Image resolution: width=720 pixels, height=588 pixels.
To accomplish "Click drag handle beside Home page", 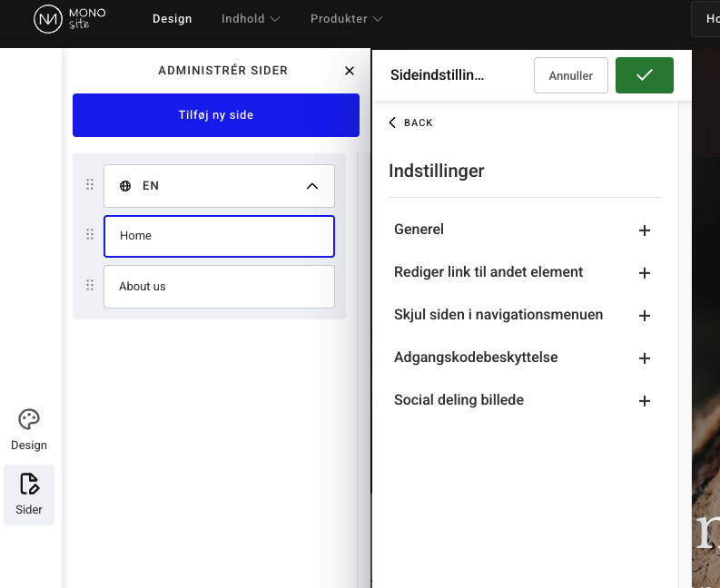I will click(x=89, y=235).
